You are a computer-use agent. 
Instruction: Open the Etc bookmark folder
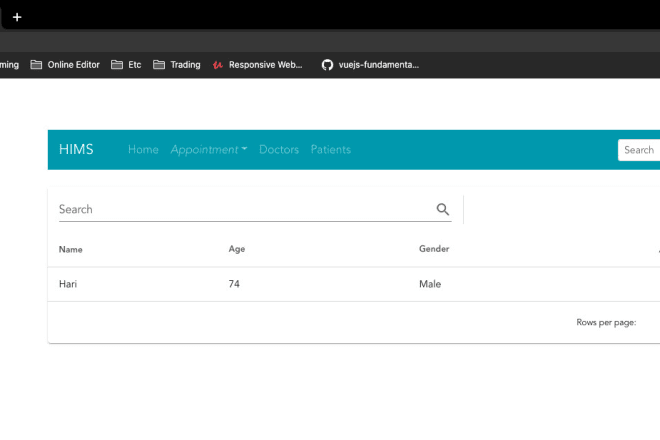pos(126,65)
